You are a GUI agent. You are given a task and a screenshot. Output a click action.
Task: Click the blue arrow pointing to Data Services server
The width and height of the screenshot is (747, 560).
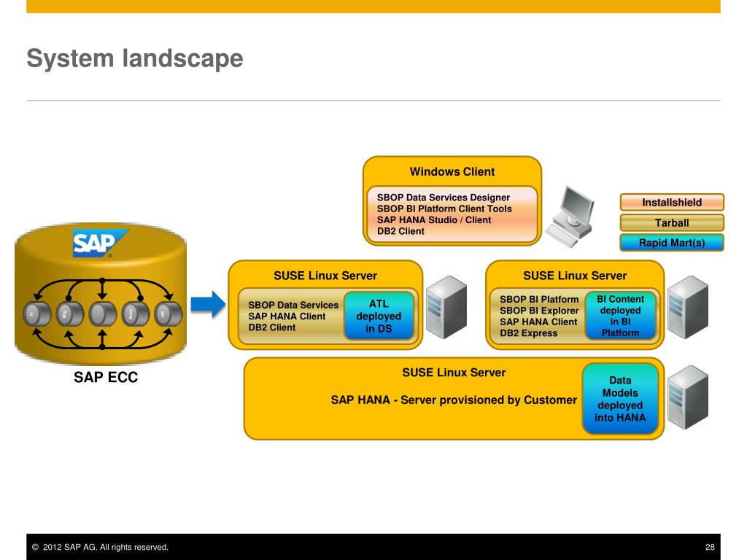[208, 304]
